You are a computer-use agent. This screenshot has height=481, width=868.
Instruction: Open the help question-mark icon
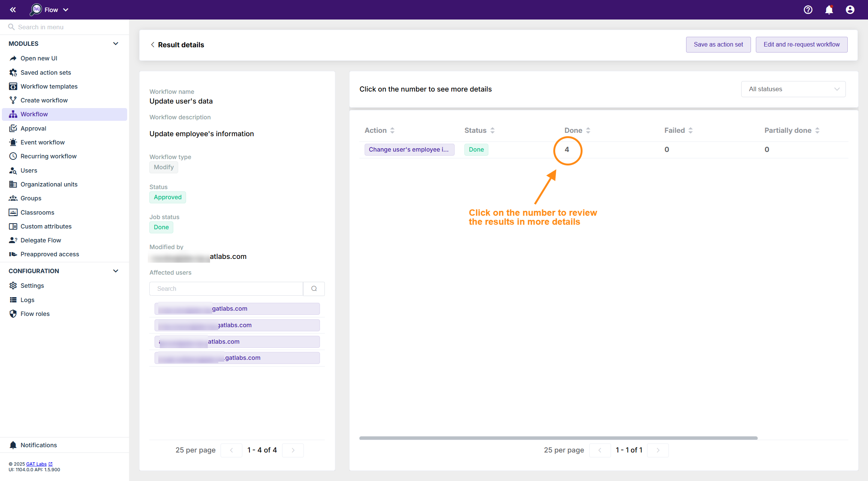[x=808, y=10]
